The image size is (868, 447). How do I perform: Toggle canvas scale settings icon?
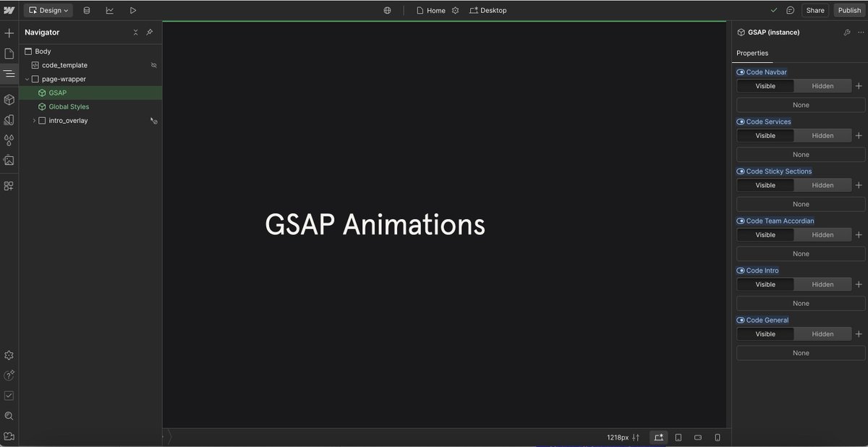click(x=636, y=438)
